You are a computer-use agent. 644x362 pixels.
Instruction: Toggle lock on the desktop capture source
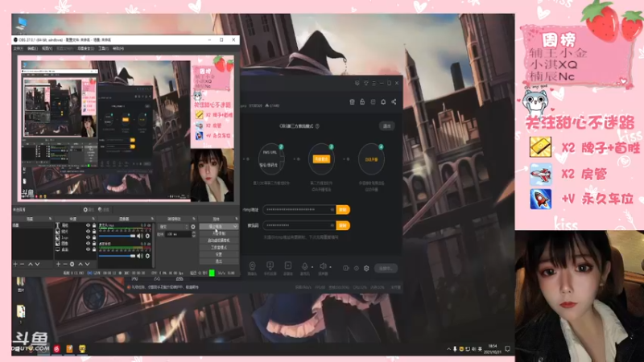pos(94,249)
